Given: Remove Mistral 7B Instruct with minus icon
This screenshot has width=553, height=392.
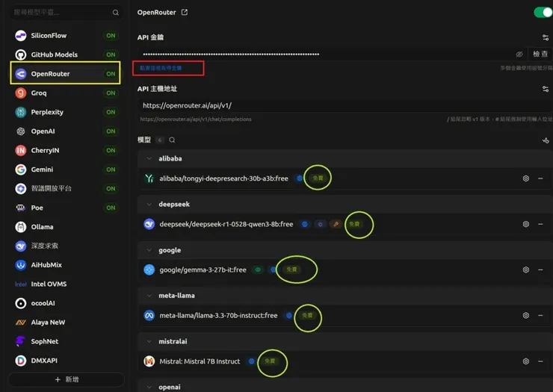Looking at the screenshot, I should [540, 361].
